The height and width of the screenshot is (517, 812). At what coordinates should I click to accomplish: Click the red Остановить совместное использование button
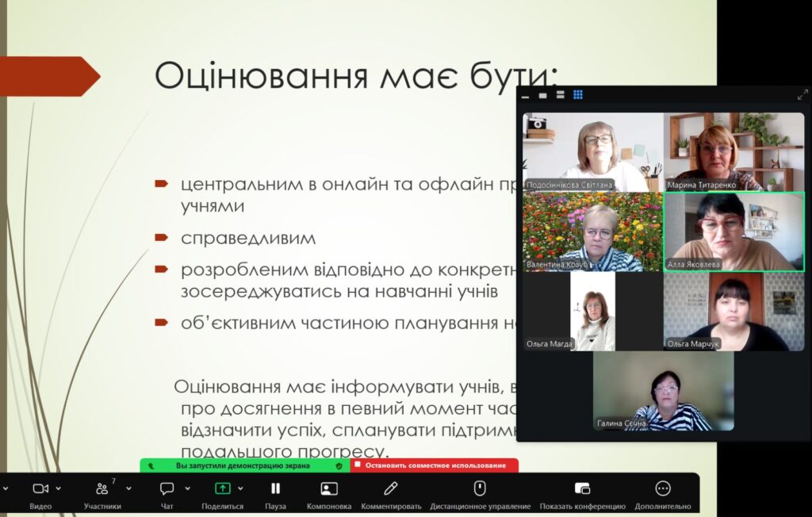[435, 465]
